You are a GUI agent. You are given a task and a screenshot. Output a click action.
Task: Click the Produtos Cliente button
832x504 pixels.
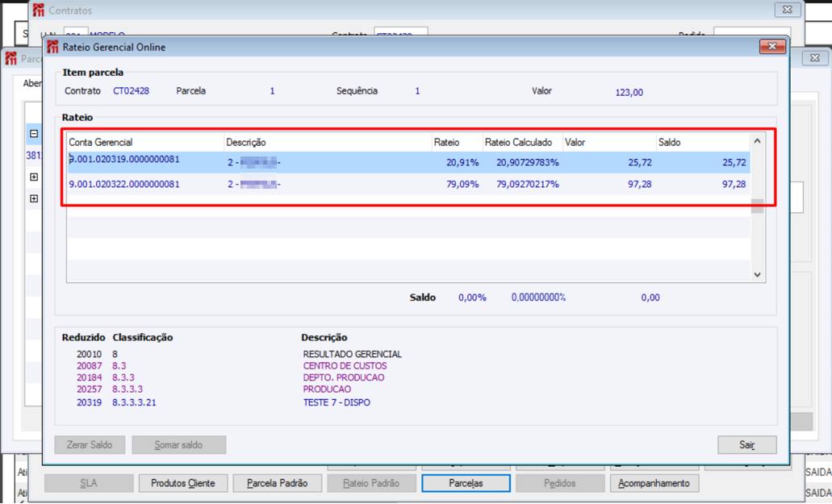click(x=182, y=483)
